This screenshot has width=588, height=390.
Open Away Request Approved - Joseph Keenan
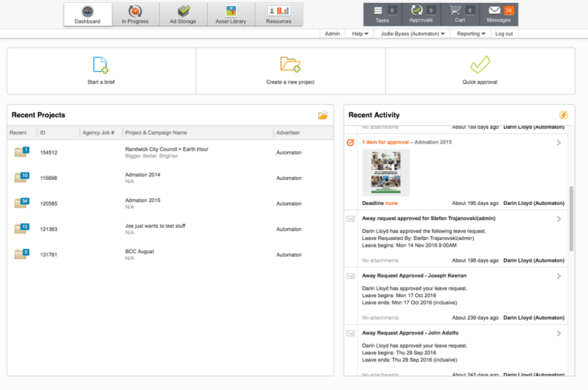pos(415,276)
